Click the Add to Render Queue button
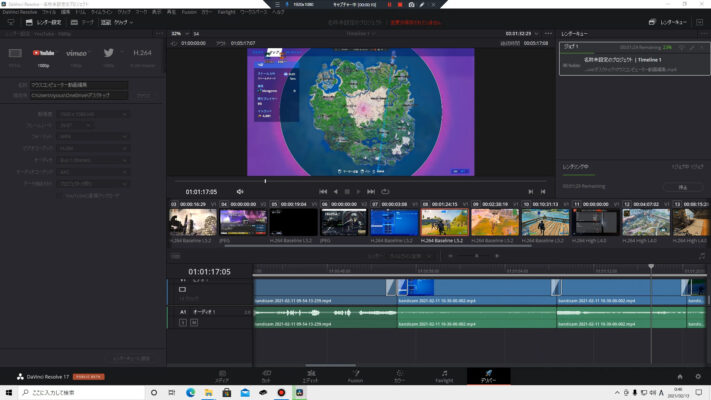Viewport: 711px width, 400px height. (131, 358)
